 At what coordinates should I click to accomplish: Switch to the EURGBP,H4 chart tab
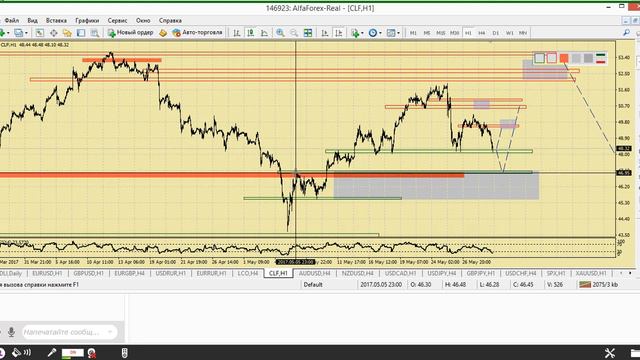coord(130,273)
